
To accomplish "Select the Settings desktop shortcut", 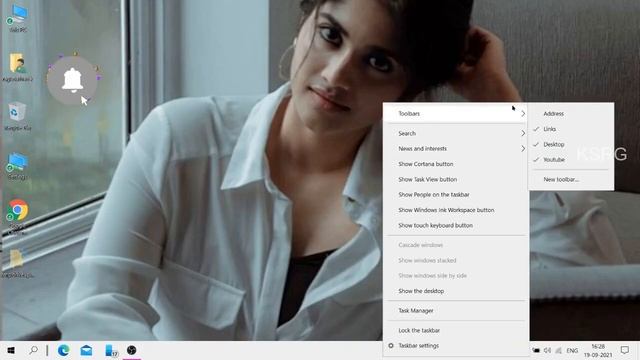I will pyautogui.click(x=18, y=166).
